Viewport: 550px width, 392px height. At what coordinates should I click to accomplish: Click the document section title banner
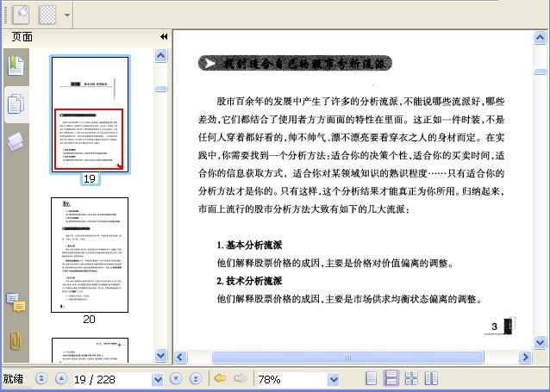295,63
